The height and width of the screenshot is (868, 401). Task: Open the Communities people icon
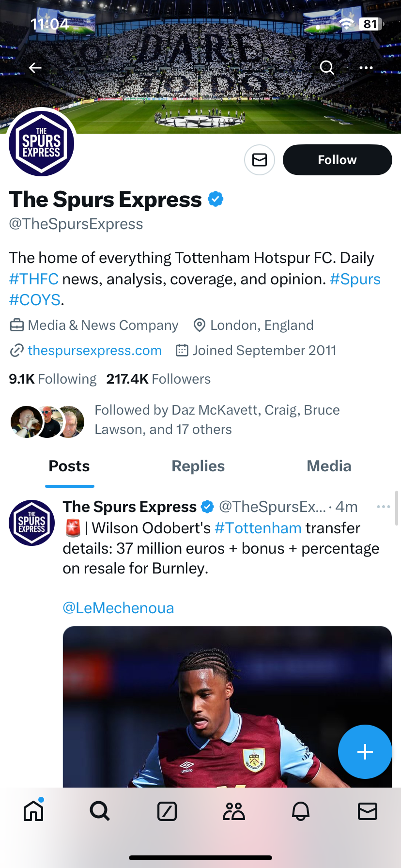[x=234, y=811]
